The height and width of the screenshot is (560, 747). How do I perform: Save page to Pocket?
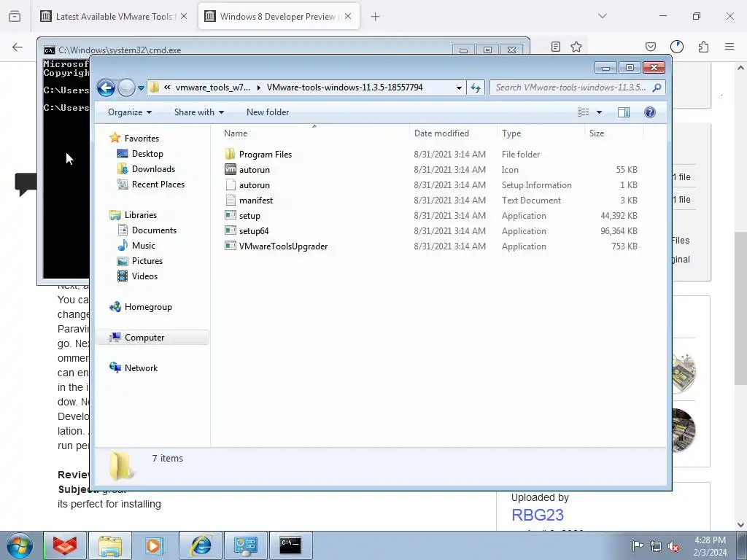650,47
